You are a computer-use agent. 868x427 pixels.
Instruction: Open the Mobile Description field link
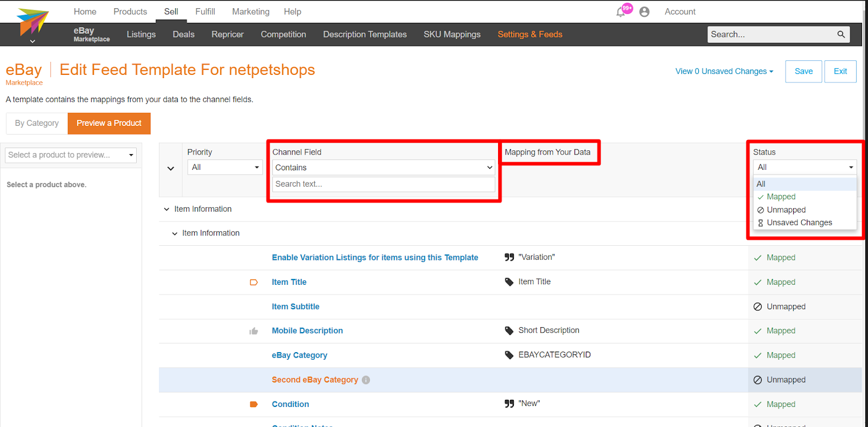click(x=307, y=330)
